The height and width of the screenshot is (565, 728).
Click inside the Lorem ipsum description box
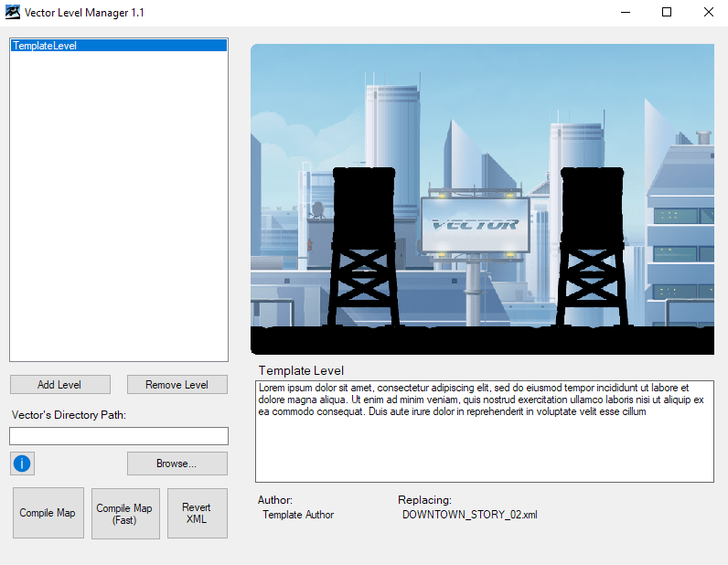484,432
